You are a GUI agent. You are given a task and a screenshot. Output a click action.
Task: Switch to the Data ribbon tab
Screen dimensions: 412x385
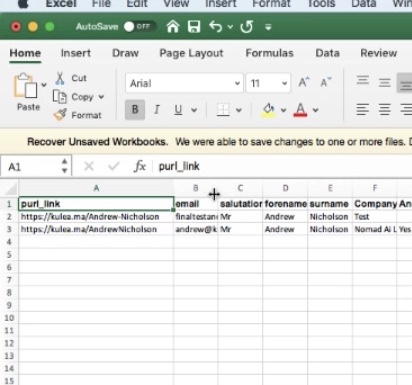click(x=327, y=53)
